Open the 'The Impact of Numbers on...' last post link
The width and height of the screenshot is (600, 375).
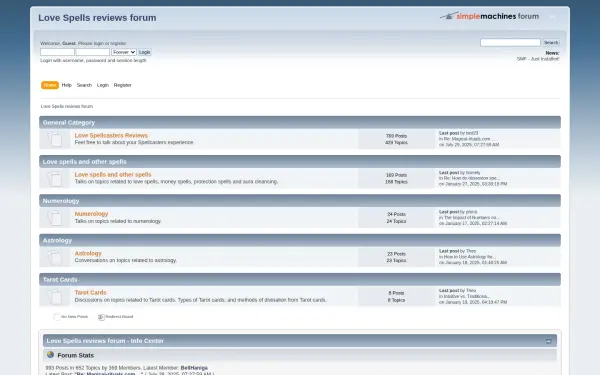[471, 218]
